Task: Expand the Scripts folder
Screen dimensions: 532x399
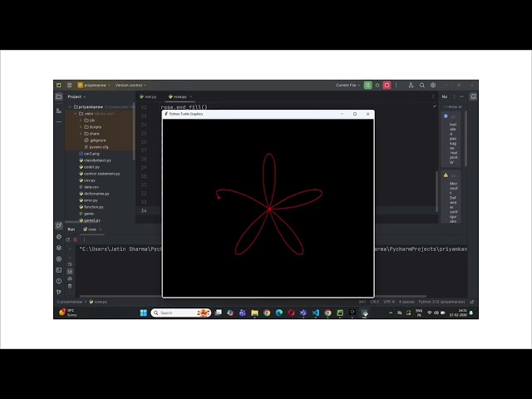Action: pyautogui.click(x=81, y=127)
